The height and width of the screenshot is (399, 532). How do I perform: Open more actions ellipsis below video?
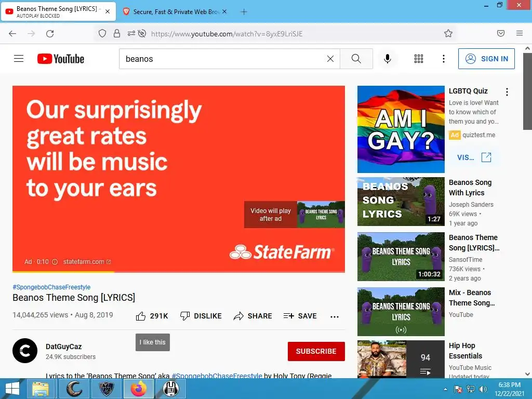coord(335,316)
